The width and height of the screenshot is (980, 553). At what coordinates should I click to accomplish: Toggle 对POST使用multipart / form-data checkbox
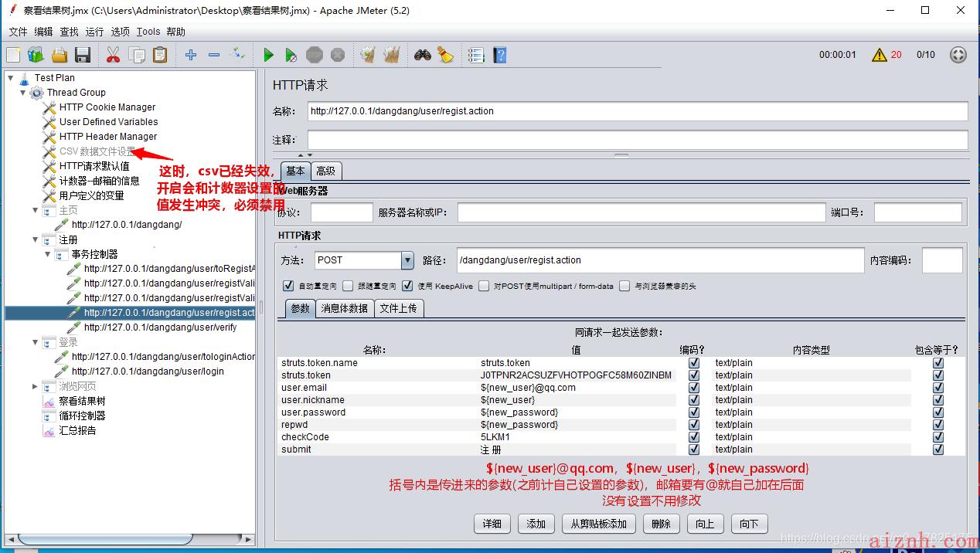click(x=484, y=286)
